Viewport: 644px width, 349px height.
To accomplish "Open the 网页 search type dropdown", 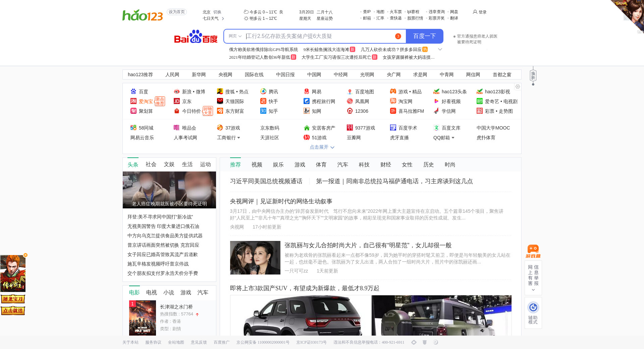I will [235, 36].
